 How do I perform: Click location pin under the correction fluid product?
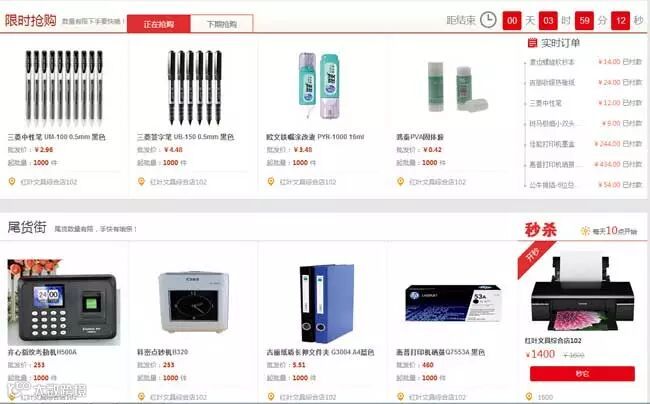coord(271,181)
